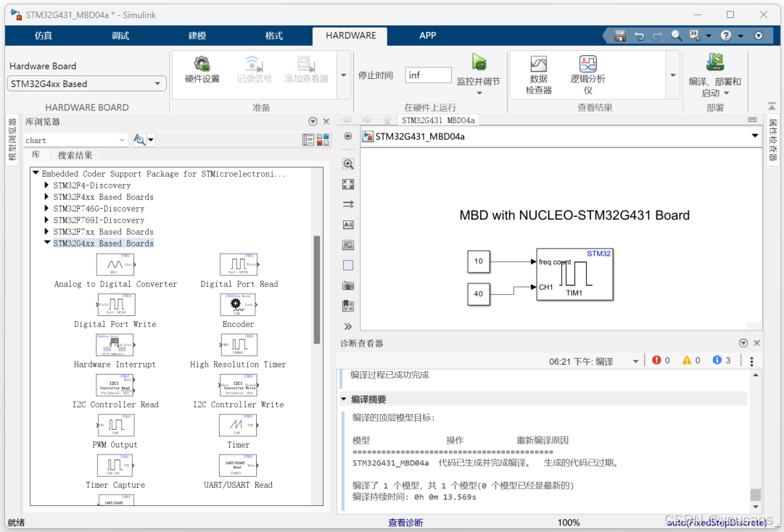
Task: Open the model path breadcrumb dropdown arrow
Action: [754, 136]
